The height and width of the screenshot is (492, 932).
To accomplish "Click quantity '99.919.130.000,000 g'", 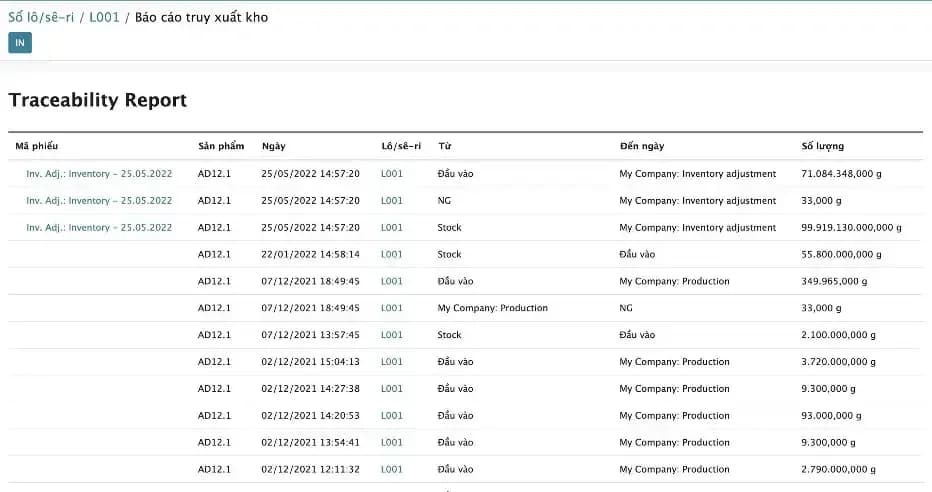I will point(851,228).
